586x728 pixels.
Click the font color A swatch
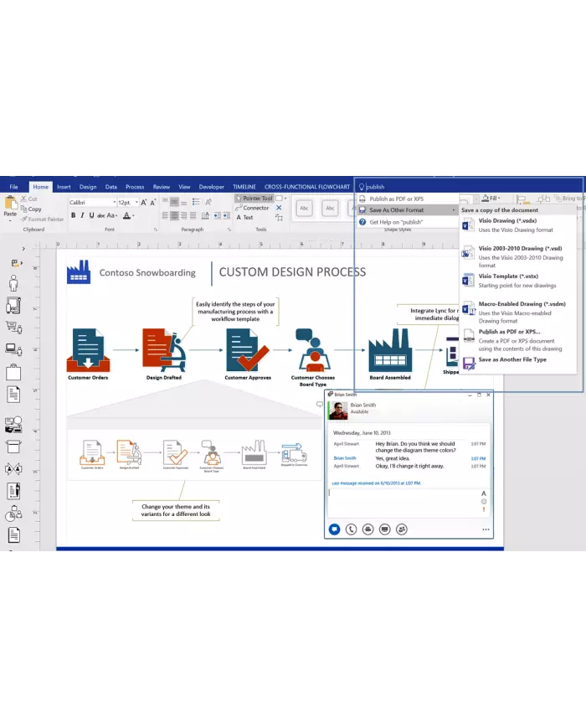pyautogui.click(x=126, y=215)
